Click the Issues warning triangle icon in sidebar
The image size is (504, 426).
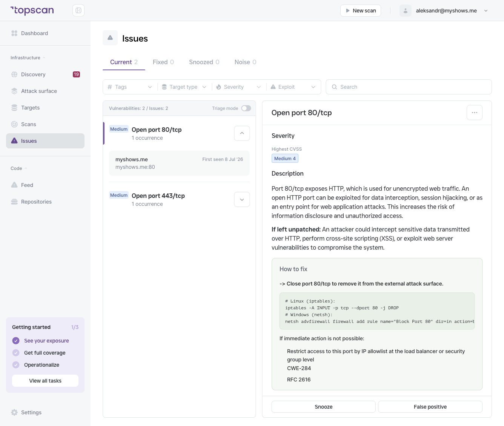14,141
